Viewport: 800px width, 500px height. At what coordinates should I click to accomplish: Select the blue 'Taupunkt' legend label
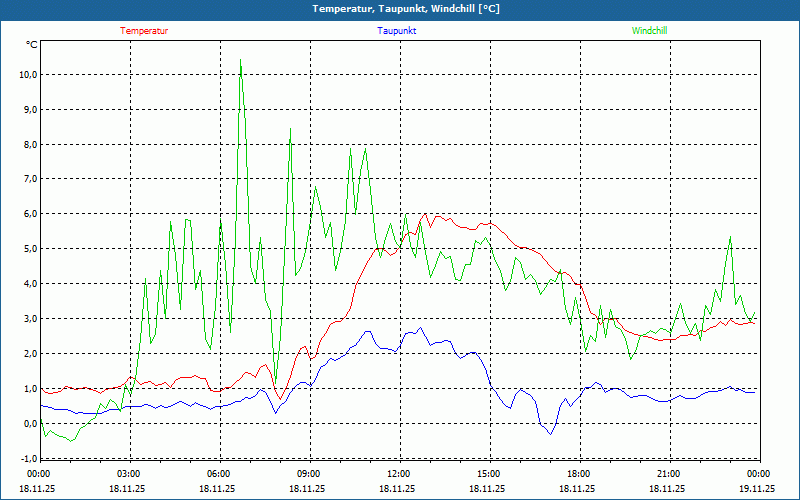pyautogui.click(x=397, y=31)
